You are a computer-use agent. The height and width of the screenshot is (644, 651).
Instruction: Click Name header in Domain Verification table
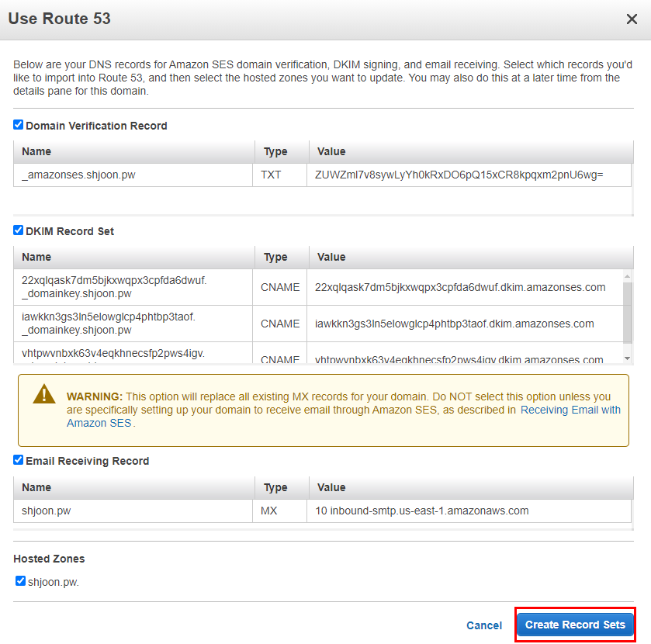coord(133,151)
